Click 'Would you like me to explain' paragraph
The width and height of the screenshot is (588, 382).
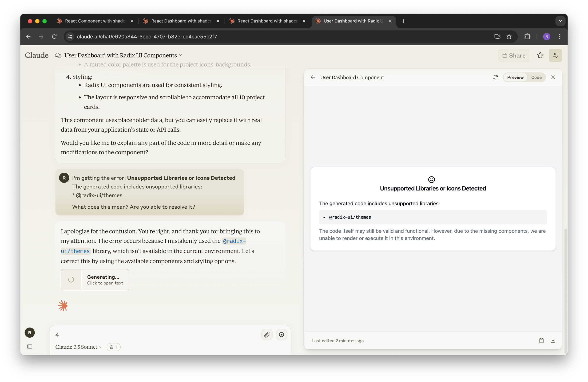click(x=161, y=147)
